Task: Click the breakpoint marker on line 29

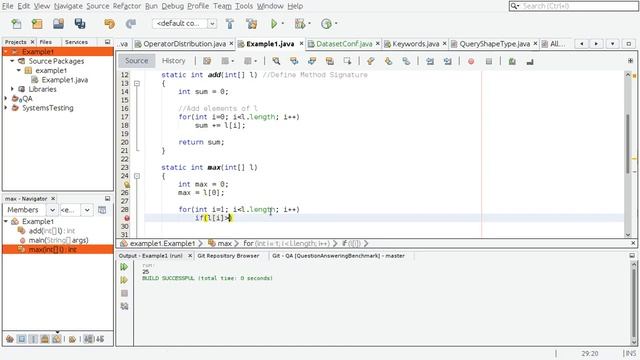Action: click(x=127, y=218)
